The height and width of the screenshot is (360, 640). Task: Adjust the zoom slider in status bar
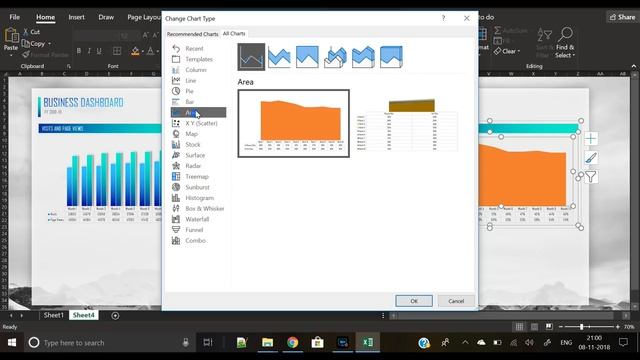pyautogui.click(x=581, y=327)
